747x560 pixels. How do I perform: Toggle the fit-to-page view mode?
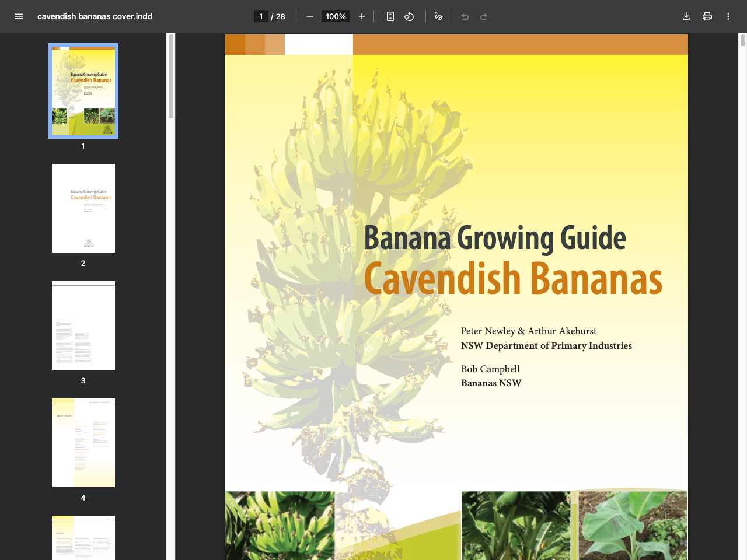390,16
